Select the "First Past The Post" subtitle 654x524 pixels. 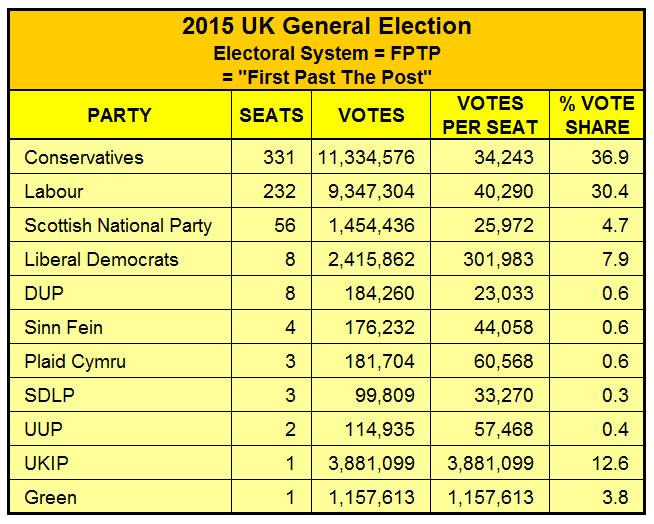point(327,77)
